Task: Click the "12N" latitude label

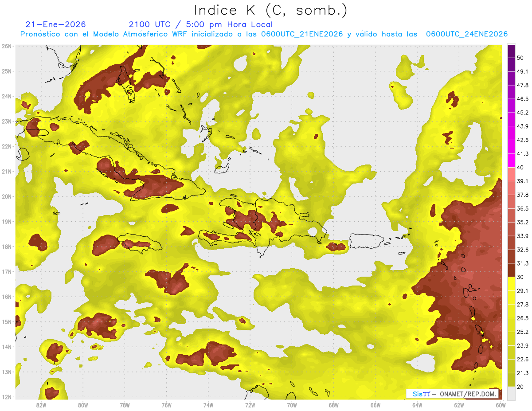Action: (x=7, y=397)
